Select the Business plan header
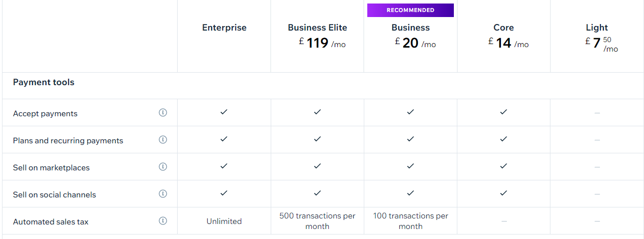 411,28
